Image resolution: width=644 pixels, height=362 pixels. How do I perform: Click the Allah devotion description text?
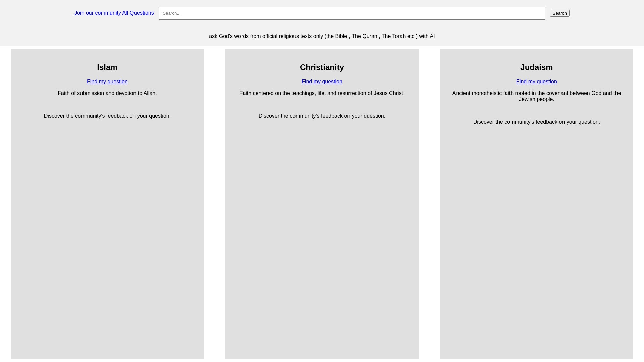107,93
